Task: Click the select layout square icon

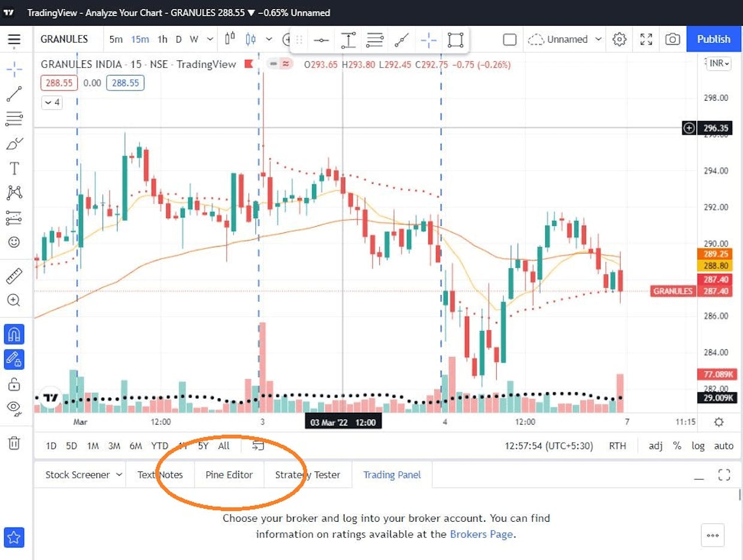Action: pyautogui.click(x=509, y=40)
